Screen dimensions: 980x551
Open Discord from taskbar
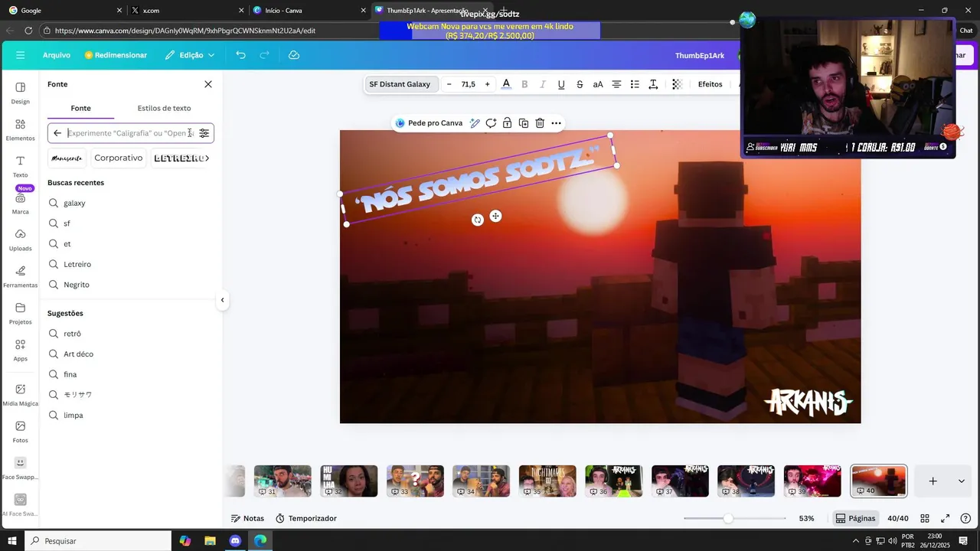coord(235,541)
